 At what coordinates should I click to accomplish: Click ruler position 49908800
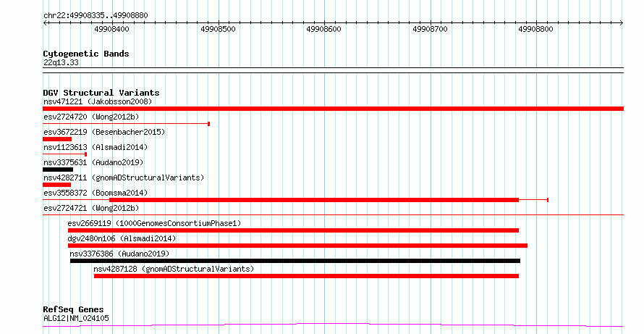(535, 29)
